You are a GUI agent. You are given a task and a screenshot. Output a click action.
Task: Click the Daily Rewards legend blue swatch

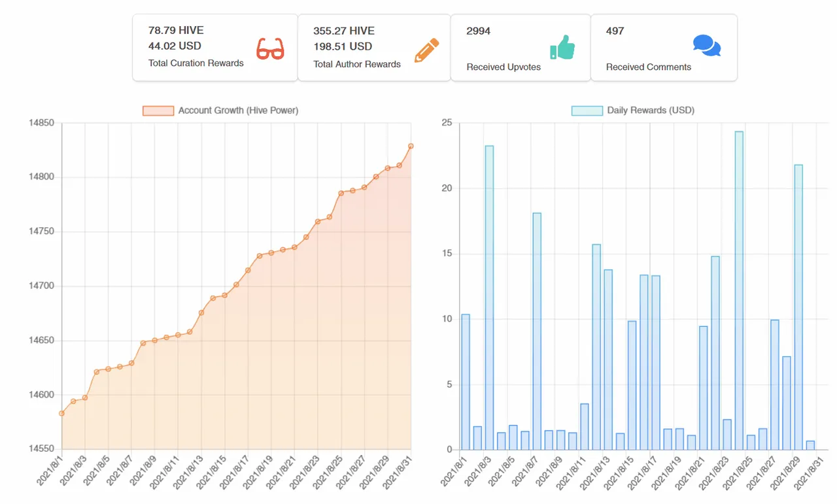[587, 111]
